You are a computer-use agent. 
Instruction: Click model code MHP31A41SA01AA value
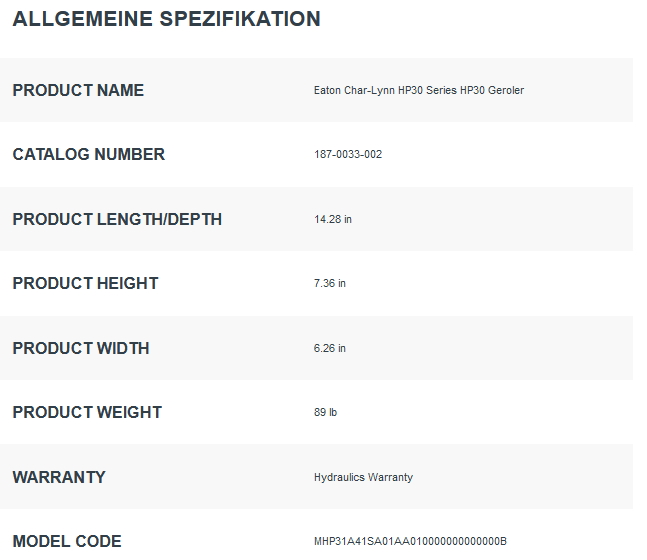click(x=410, y=541)
